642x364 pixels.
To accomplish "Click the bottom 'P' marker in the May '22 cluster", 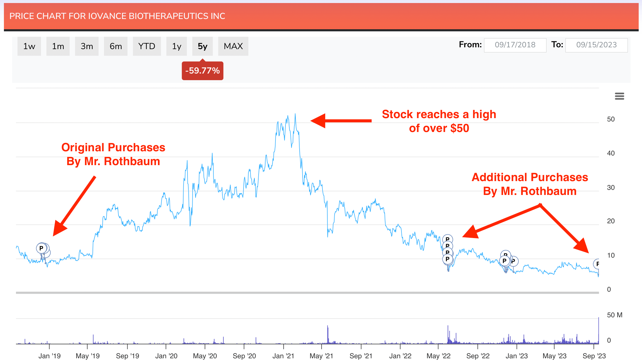I will [x=448, y=259].
